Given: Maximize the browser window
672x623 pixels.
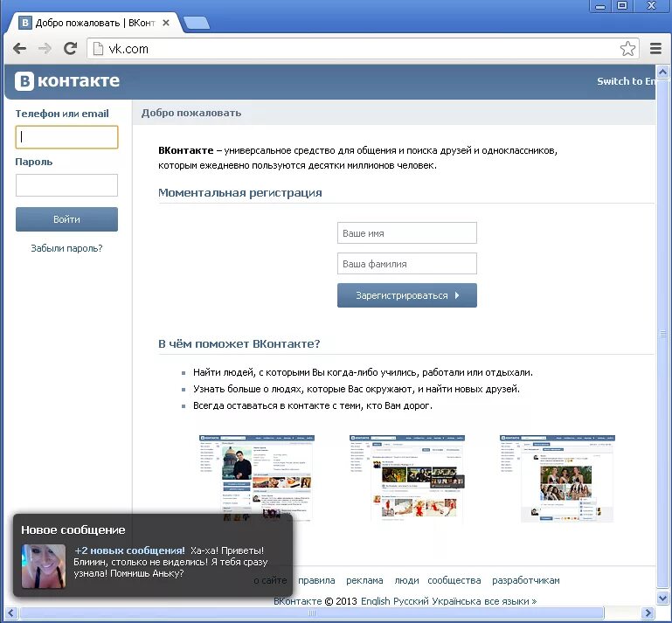Looking at the screenshot, I should [x=622, y=5].
